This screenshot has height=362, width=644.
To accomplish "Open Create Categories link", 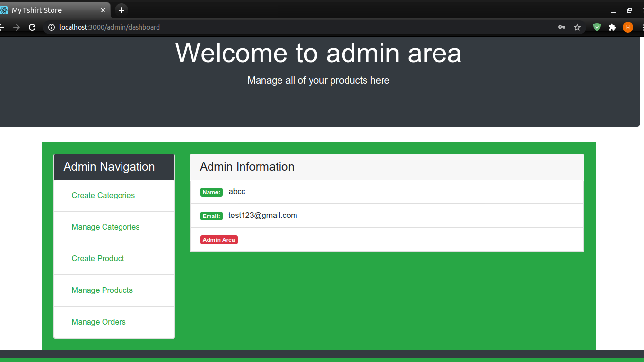I will point(103,195).
